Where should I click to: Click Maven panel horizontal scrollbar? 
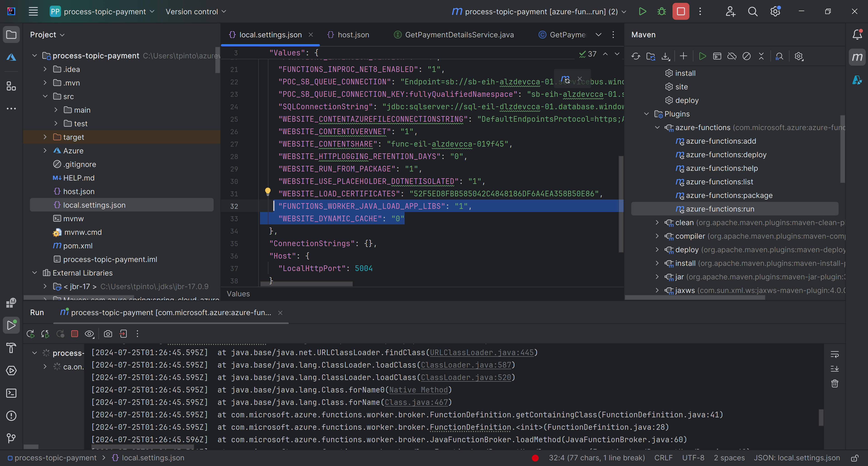coord(695,297)
